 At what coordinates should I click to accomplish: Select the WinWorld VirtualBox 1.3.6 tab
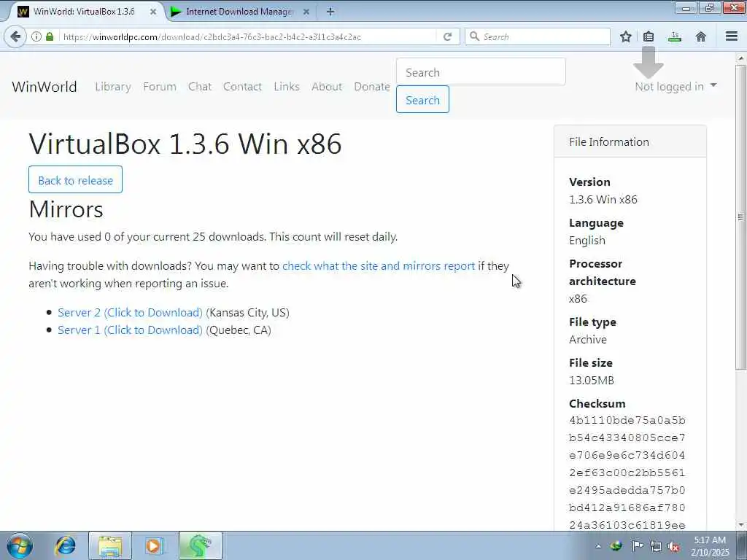tap(83, 12)
